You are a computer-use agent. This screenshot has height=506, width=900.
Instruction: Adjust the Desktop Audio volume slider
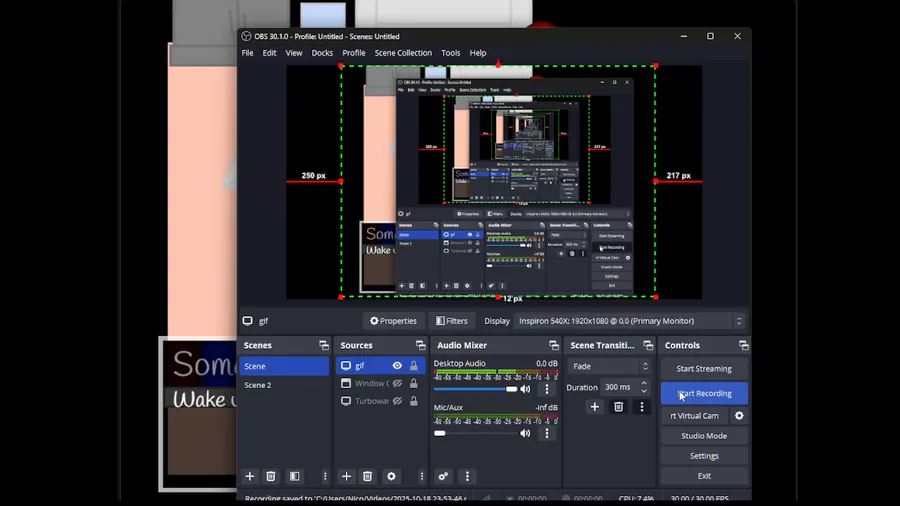point(475,389)
